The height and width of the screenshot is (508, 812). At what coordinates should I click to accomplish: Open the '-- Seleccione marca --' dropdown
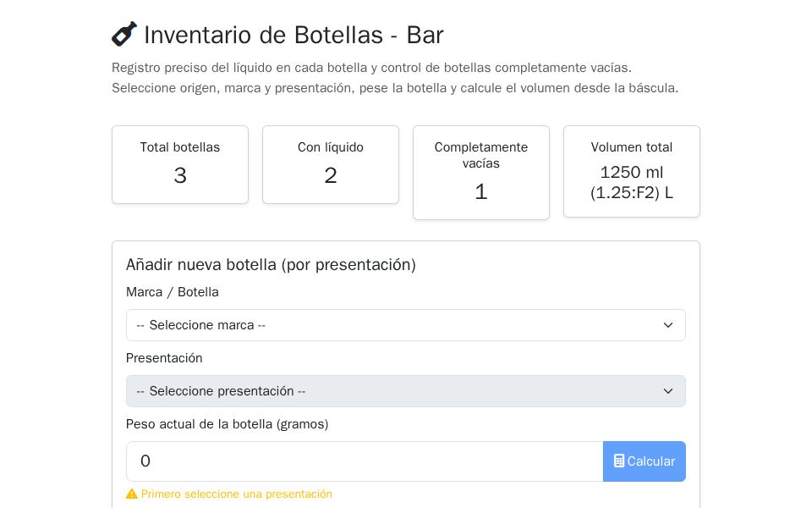406,325
